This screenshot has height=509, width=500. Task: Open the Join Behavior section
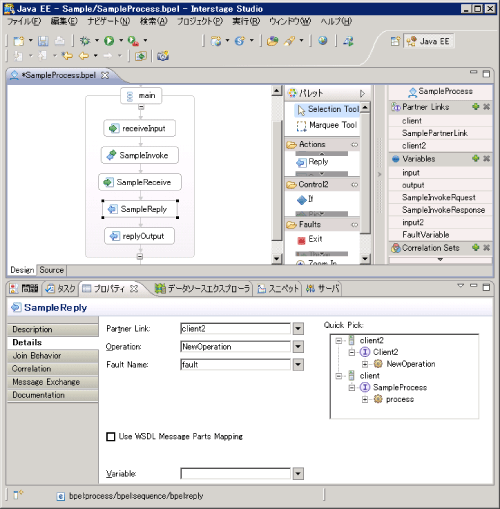pyautogui.click(x=53, y=356)
